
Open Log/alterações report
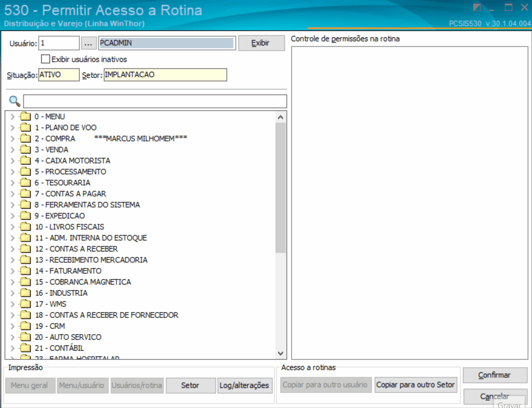[x=244, y=385]
